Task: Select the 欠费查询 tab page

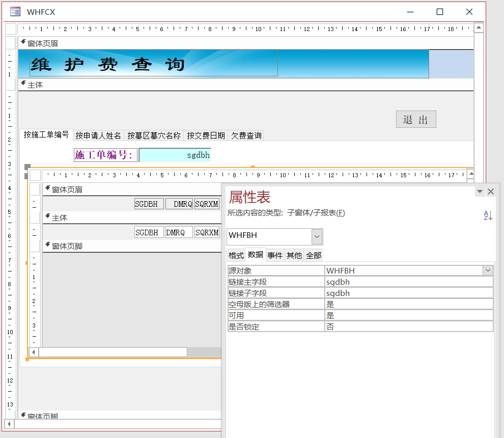Action: coord(246,135)
